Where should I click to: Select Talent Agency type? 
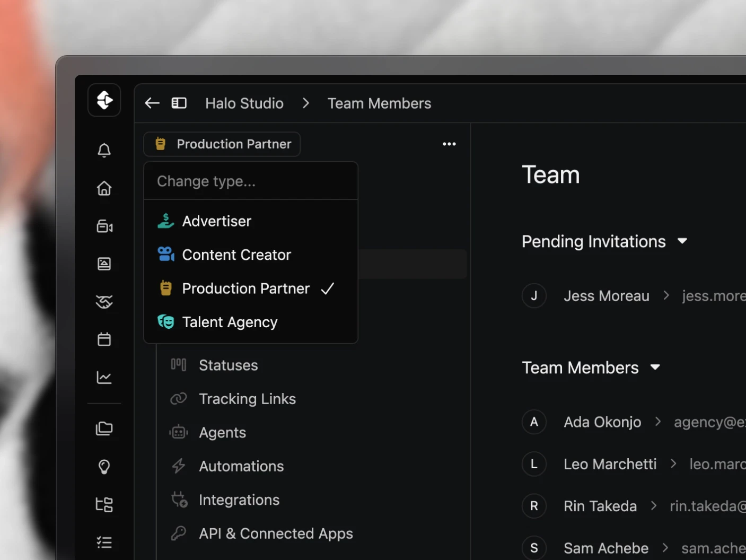coord(251,322)
